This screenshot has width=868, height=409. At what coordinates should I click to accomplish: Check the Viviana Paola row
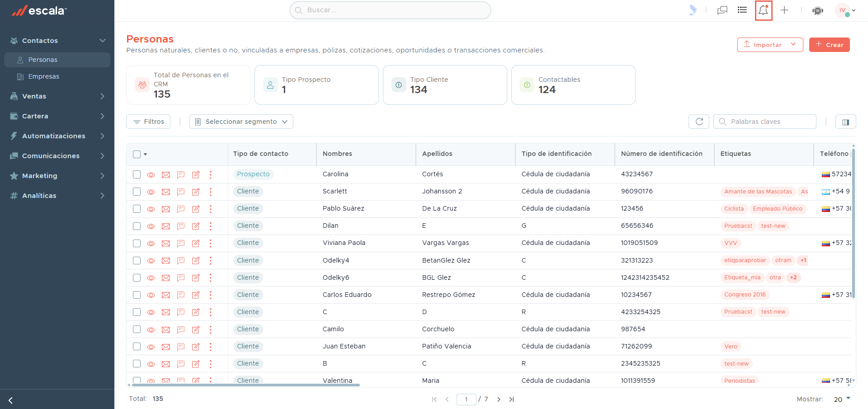[137, 243]
